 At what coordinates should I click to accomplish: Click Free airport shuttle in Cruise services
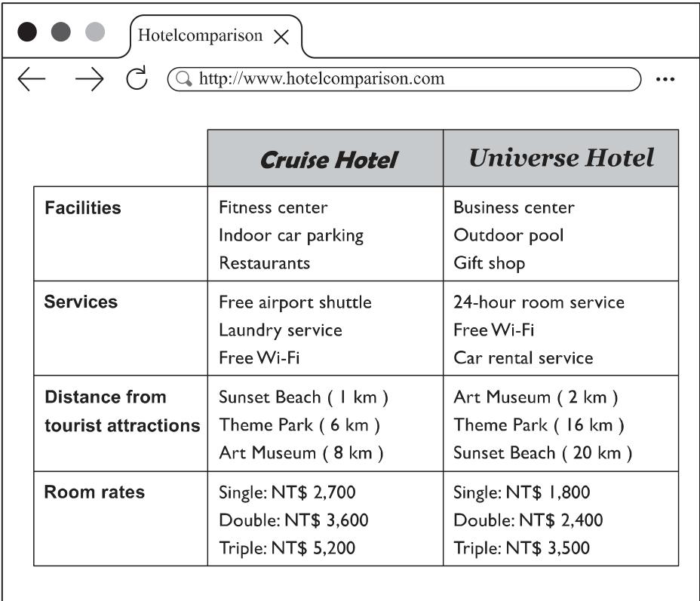click(295, 302)
